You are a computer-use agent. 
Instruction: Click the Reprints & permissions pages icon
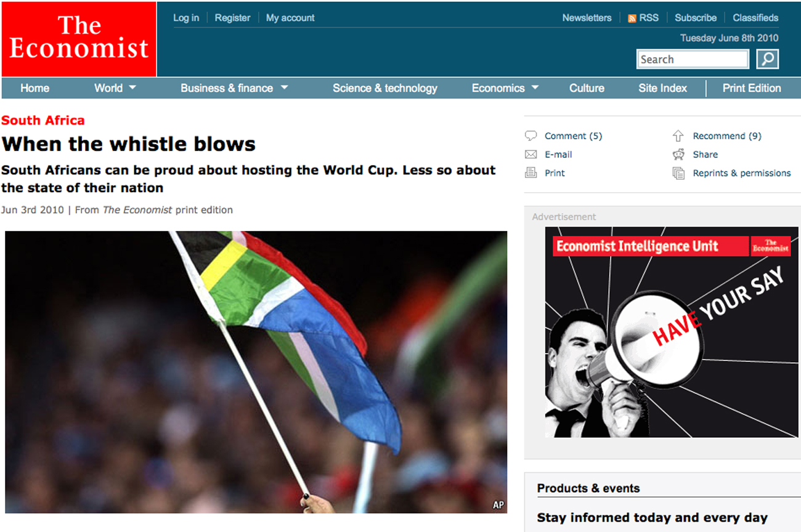[678, 173]
